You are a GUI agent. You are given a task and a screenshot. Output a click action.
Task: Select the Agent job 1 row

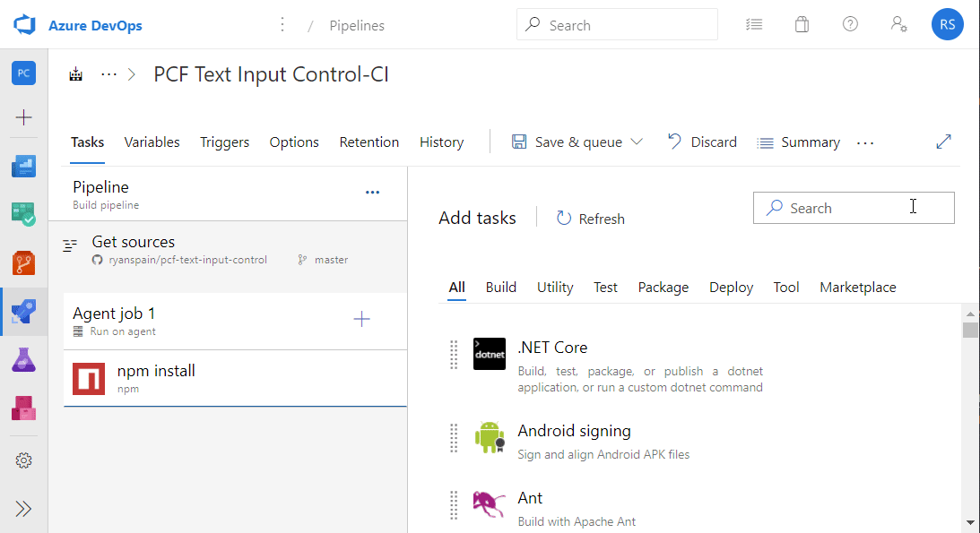pos(235,321)
